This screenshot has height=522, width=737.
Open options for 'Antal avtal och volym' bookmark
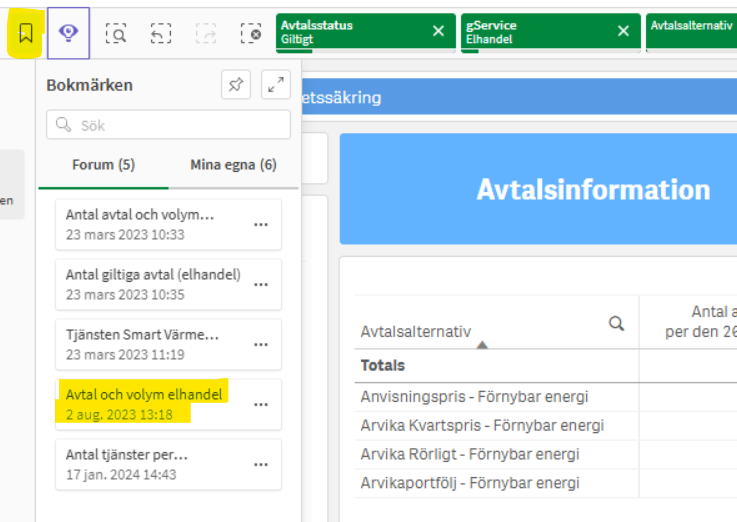click(x=261, y=225)
